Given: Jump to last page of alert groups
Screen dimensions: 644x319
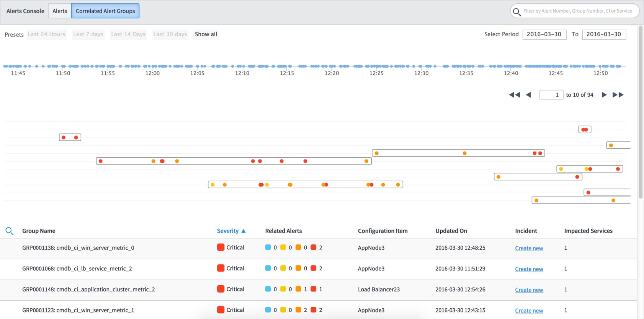Looking at the screenshot, I should point(618,95).
